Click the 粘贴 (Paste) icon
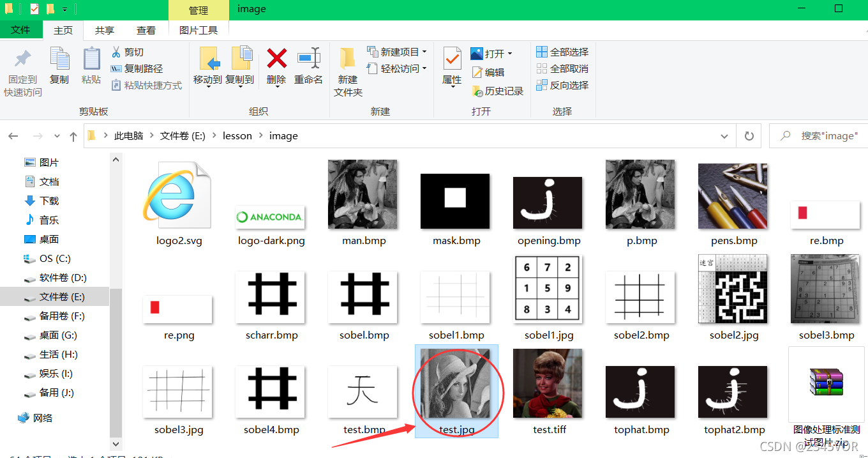This screenshot has width=868, height=458. point(91,67)
